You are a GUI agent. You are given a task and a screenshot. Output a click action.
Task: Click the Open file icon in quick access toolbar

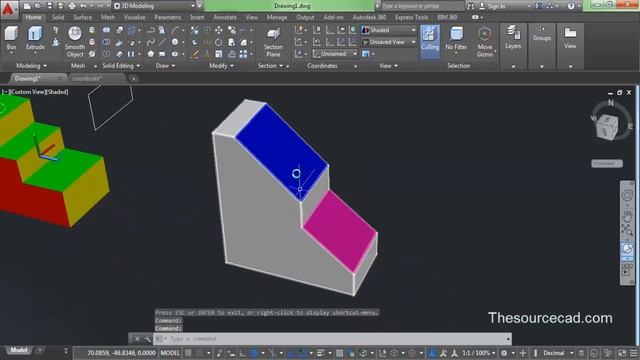[38, 6]
